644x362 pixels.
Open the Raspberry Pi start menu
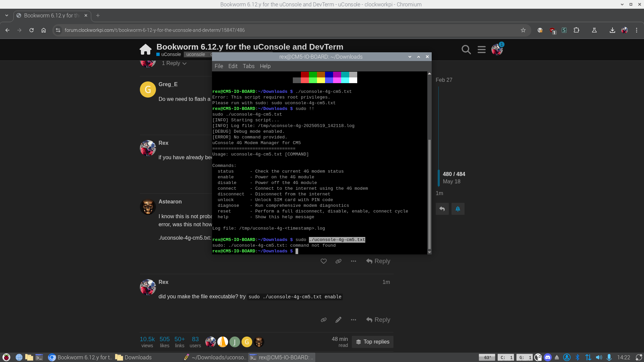(6, 357)
